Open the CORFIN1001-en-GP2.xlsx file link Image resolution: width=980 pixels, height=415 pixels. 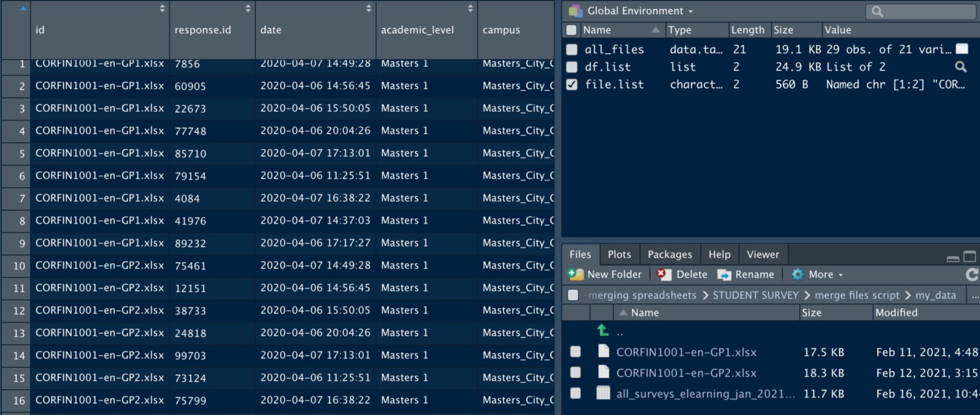point(686,373)
